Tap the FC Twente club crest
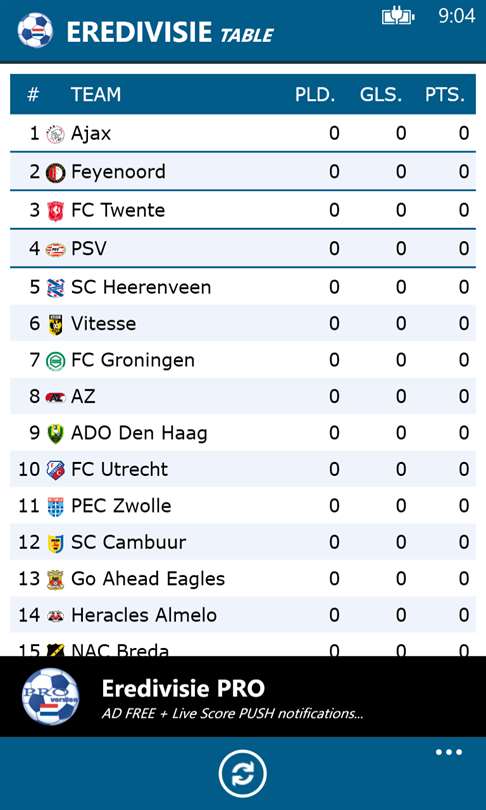This screenshot has width=486, height=810. (x=55, y=211)
